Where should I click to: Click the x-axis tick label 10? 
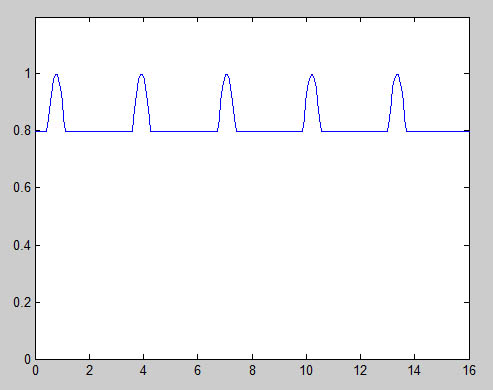(x=306, y=370)
